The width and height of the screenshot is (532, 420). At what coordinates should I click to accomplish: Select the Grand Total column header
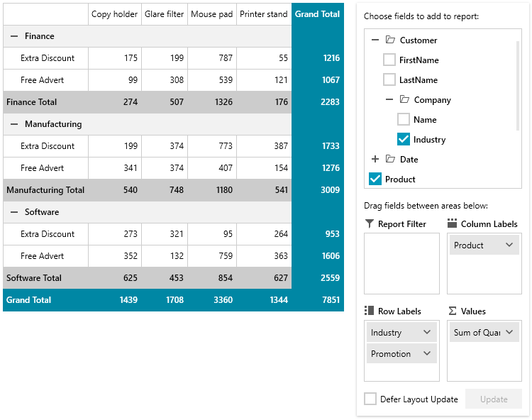click(x=317, y=14)
